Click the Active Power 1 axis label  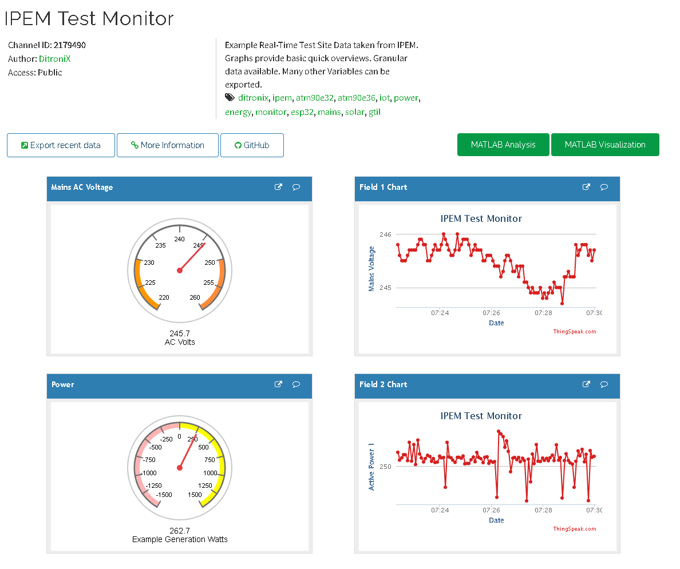pyautogui.click(x=371, y=467)
